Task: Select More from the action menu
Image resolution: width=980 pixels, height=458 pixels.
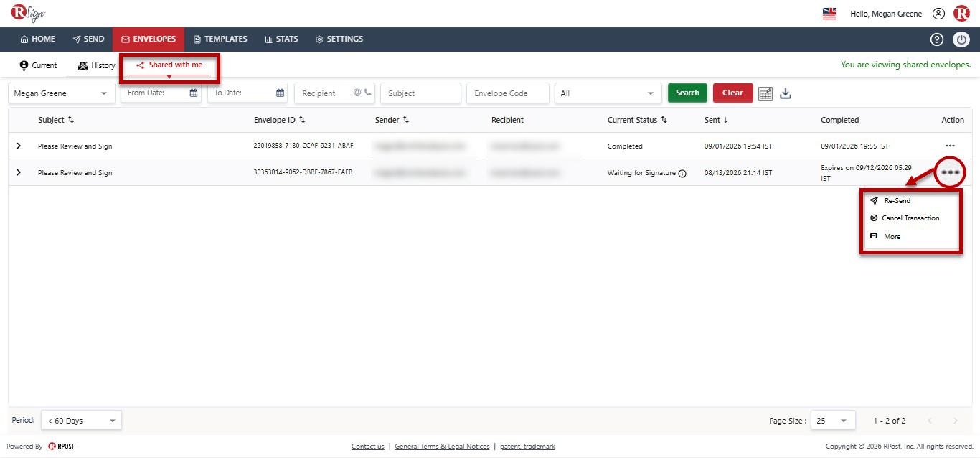Action: [885, 236]
